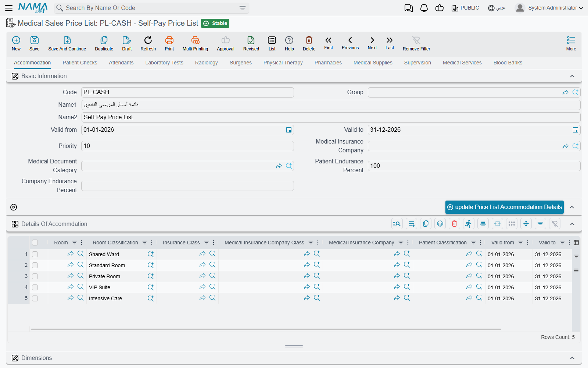Open the chat messages icon
588x368 pixels.
click(x=408, y=8)
